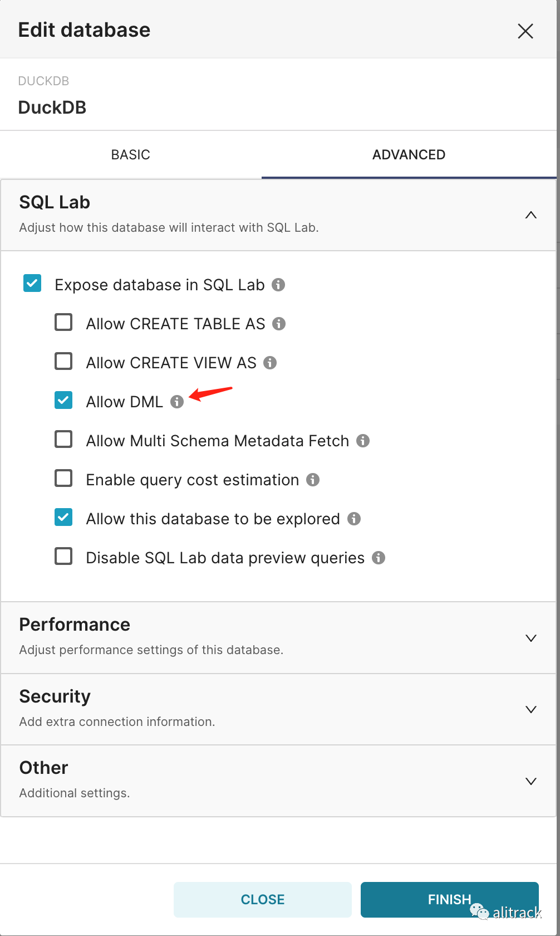Uncheck Expose database in SQL Lab
The image size is (560, 936).
pos(32,284)
